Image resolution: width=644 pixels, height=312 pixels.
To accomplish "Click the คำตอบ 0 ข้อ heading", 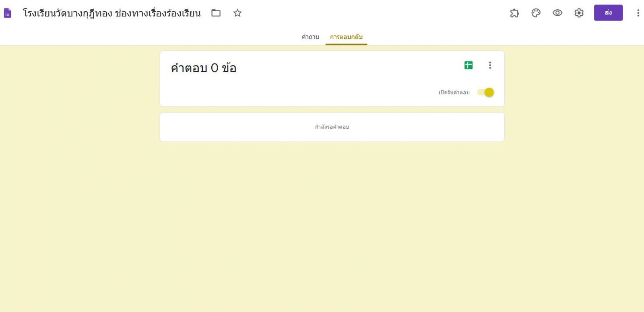I will pyautogui.click(x=203, y=68).
